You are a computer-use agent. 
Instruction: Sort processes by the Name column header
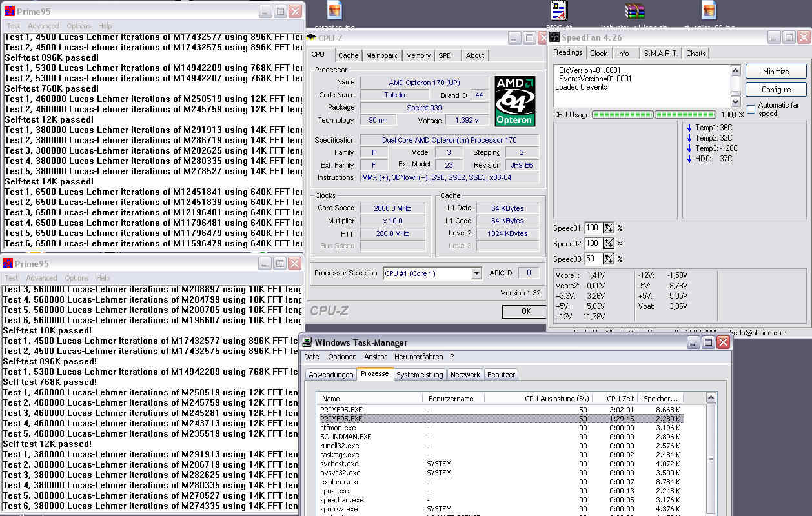[369, 399]
